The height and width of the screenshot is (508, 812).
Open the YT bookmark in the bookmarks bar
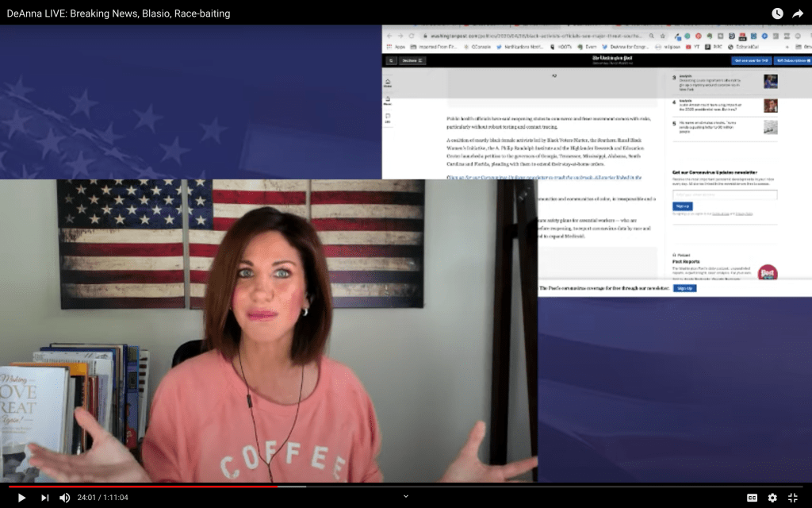[692, 47]
